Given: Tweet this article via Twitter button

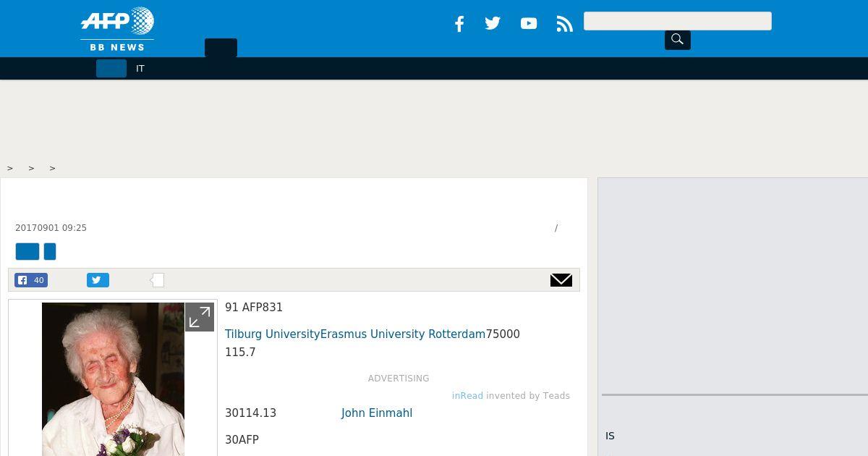Looking at the screenshot, I should coord(98,280).
